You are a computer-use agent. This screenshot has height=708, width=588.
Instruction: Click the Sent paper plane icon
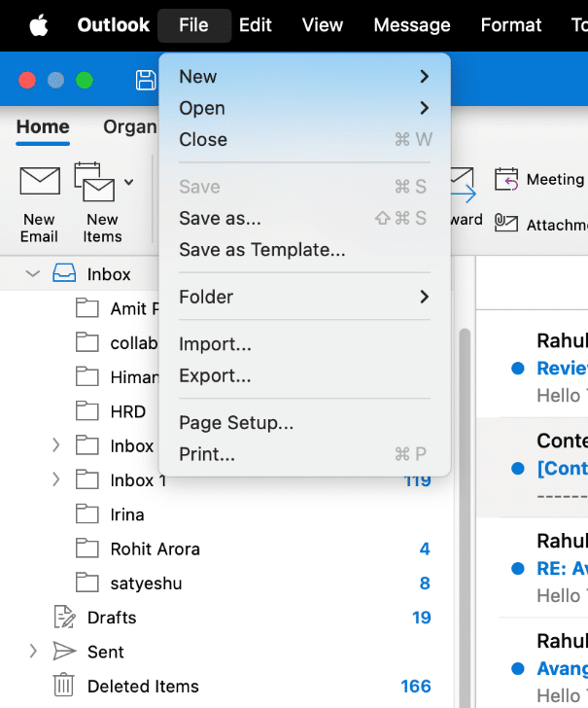click(64, 652)
